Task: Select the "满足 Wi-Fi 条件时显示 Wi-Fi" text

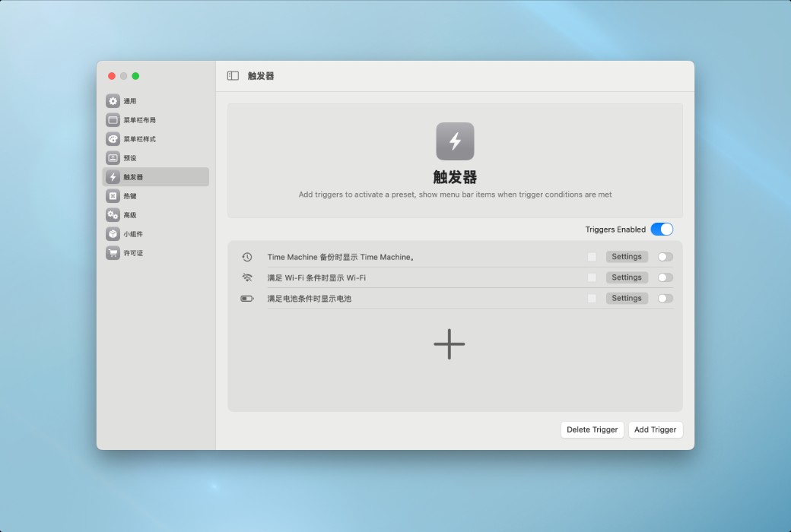Action: (316, 278)
